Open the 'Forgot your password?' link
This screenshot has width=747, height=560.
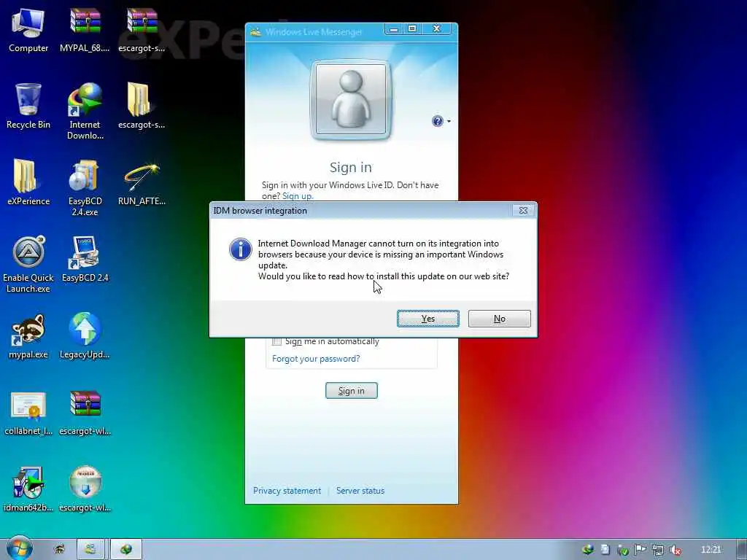pos(316,359)
